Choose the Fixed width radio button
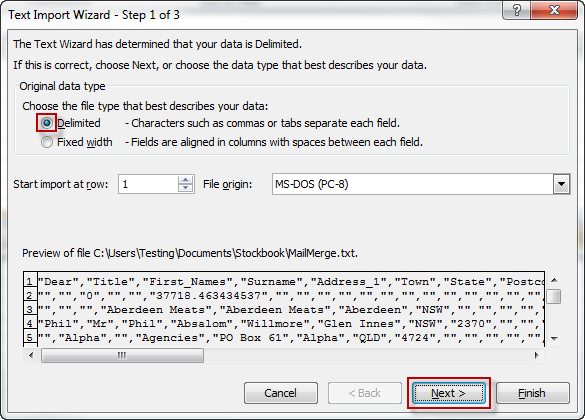Image resolution: width=585 pixels, height=420 pixels. (x=47, y=142)
